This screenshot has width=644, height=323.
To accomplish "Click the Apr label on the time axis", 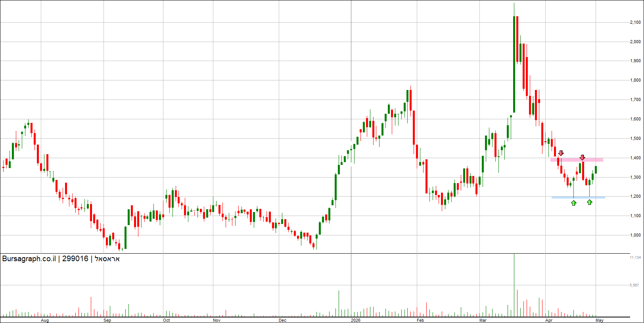I will click(549, 320).
